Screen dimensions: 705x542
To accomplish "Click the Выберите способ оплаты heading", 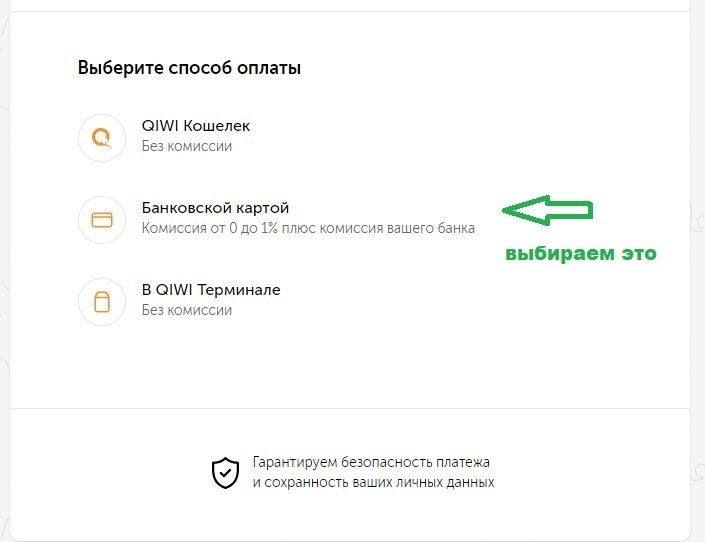I will point(189,69).
